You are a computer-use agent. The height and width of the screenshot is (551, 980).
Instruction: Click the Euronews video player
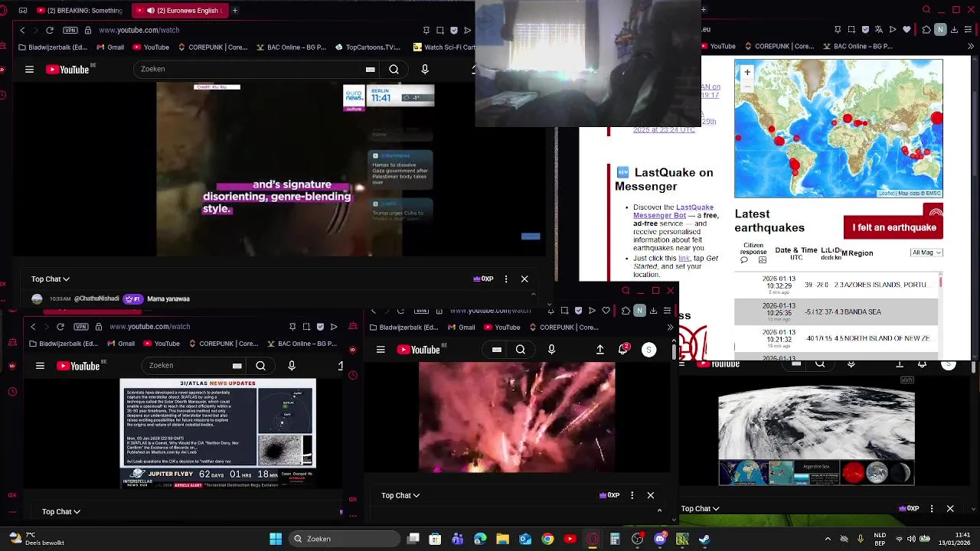click(x=279, y=168)
